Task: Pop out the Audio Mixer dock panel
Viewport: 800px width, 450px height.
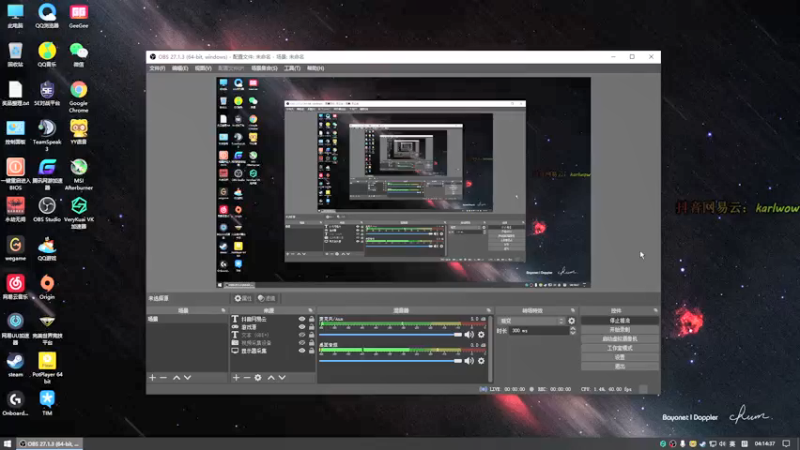Action: click(x=488, y=310)
